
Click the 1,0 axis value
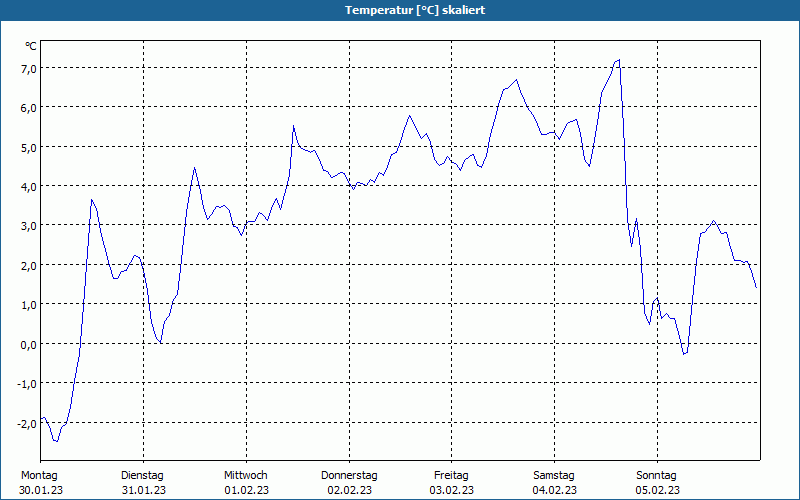28,305
